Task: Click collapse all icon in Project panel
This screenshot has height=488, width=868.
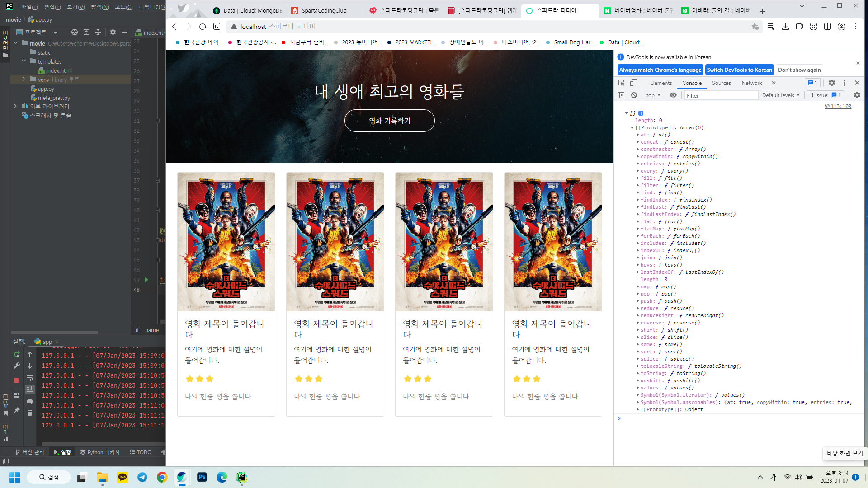Action: pos(98,32)
